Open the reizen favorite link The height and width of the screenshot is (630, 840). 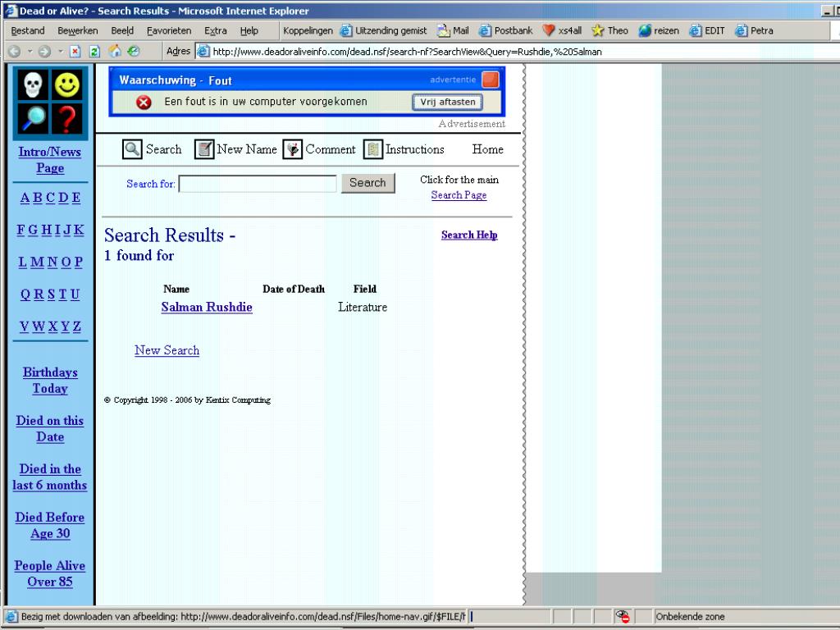pyautogui.click(x=659, y=30)
